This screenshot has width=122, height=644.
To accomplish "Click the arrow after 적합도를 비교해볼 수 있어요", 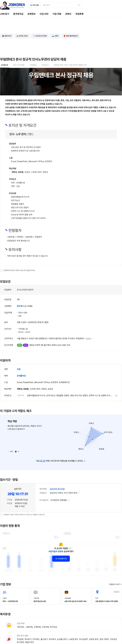I will pyautogui.click(x=85, y=461).
